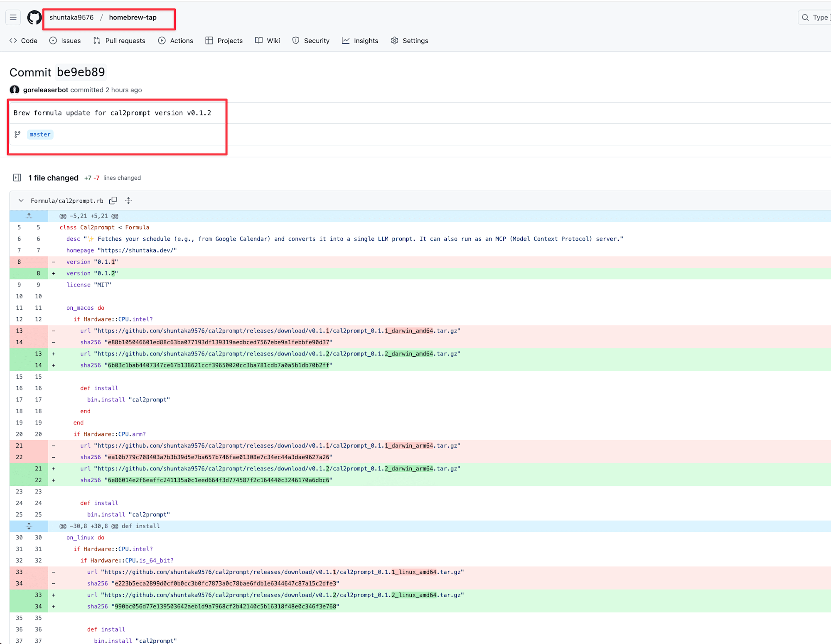Click the removed sha256 e88b105046 line
The height and width of the screenshot is (644, 831).
420,342
